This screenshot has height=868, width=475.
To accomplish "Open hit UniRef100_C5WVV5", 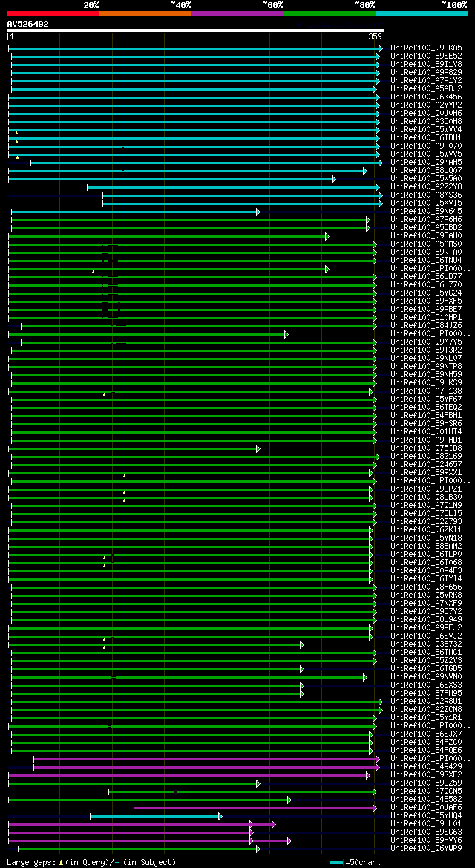I will (x=426, y=154).
